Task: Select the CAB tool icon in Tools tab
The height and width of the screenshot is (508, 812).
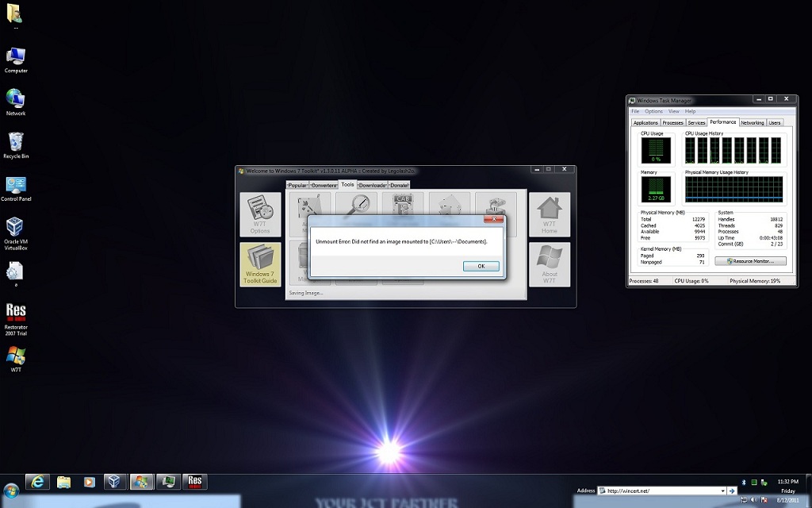Action: (x=402, y=204)
